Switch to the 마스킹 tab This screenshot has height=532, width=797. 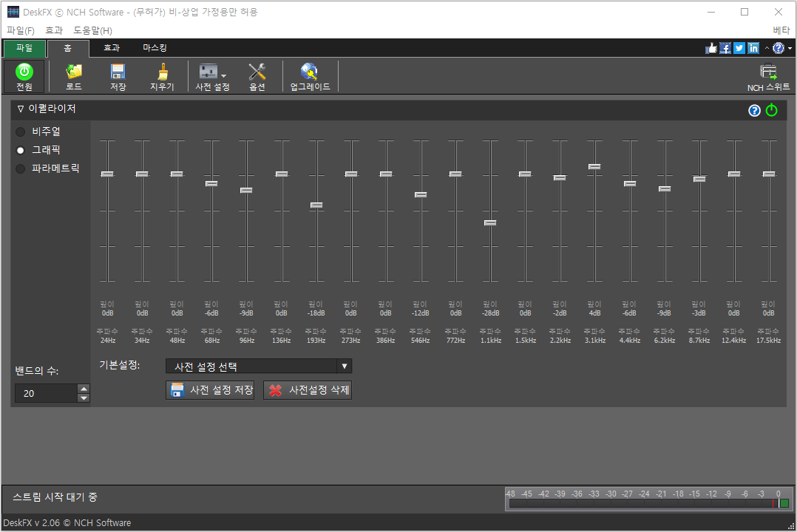coord(155,48)
